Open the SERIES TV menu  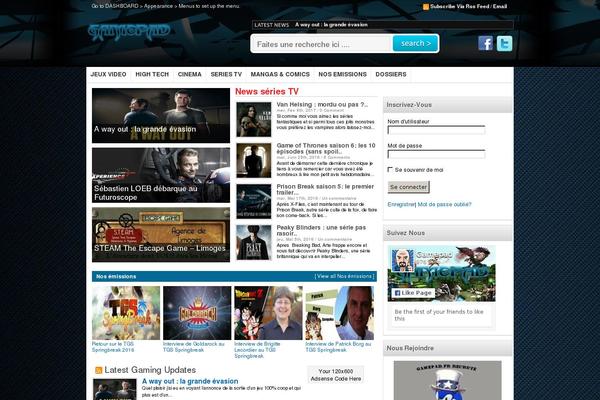point(226,74)
